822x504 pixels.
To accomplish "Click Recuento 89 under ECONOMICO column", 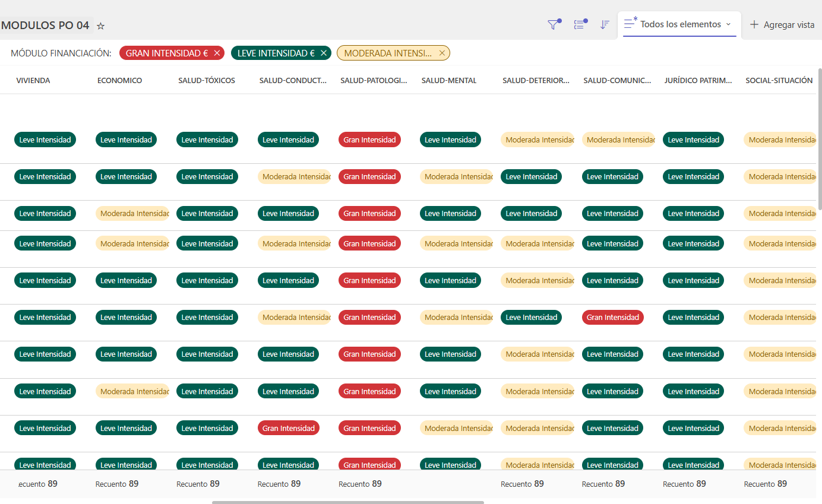I will tap(117, 484).
